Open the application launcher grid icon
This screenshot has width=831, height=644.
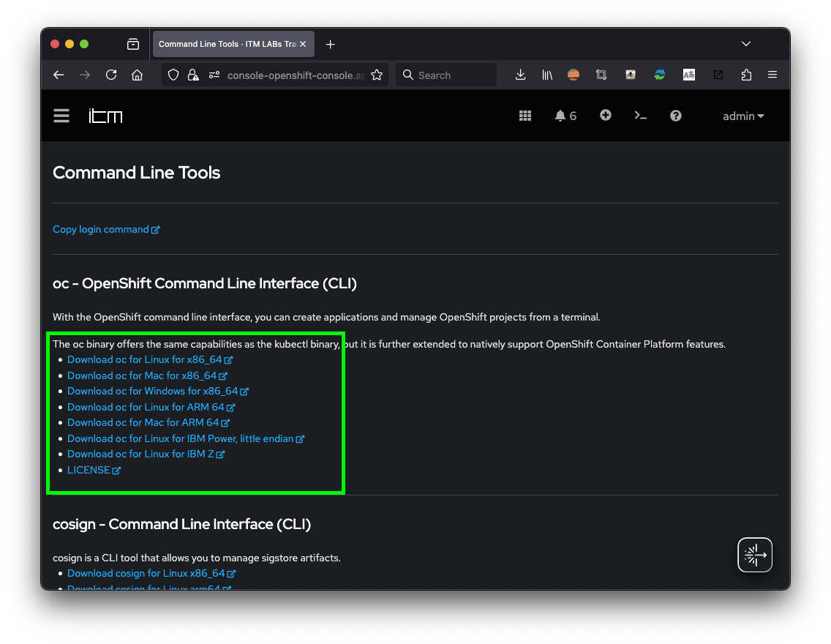point(524,116)
